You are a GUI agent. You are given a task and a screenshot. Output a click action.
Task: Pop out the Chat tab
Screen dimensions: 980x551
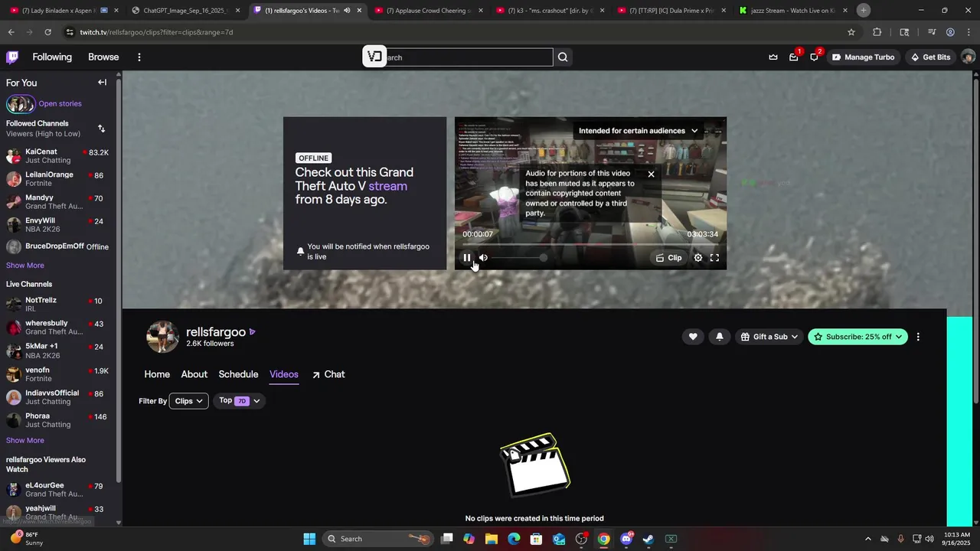coord(328,374)
